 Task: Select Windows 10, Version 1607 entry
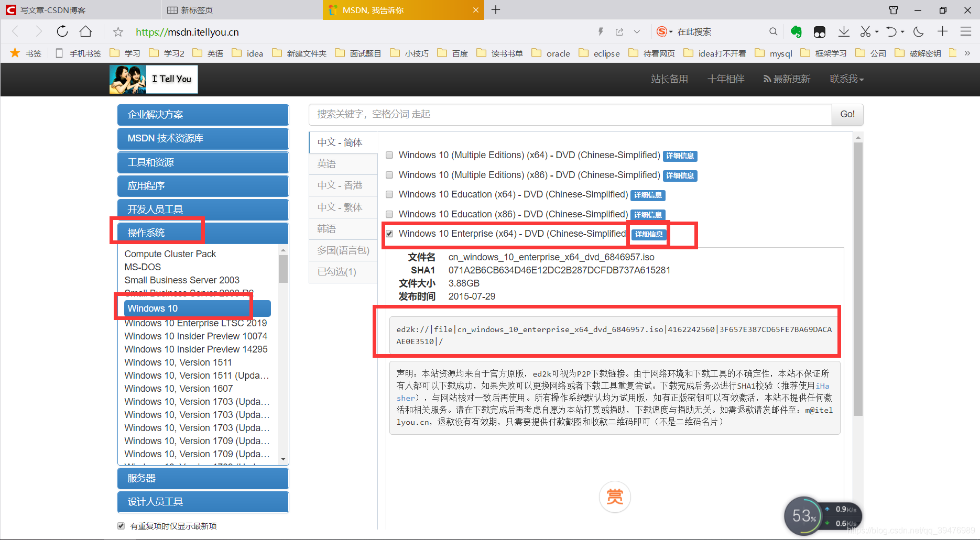178,389
